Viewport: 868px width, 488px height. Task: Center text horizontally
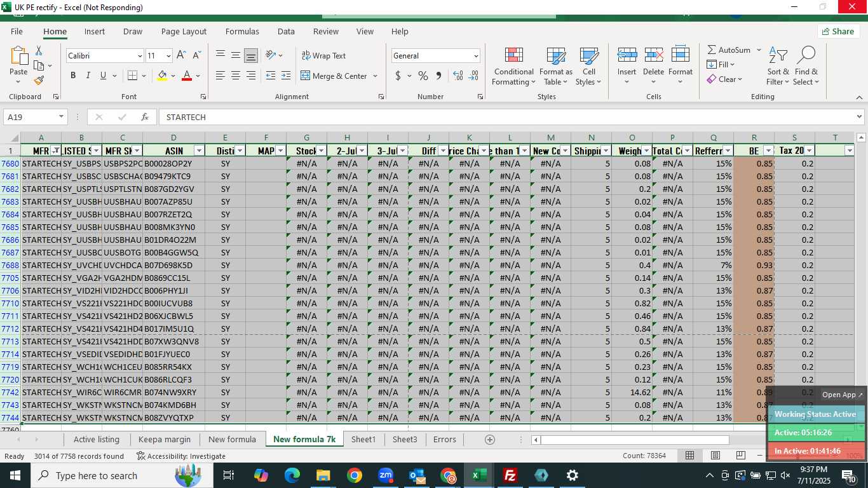coord(236,76)
